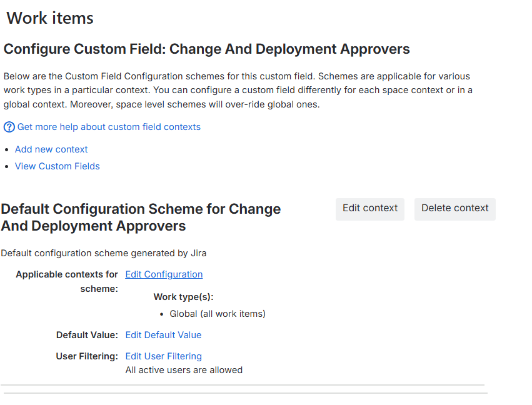Screen dimensions: 532x405
Task: Go to "View Custom Fields"
Action: pos(58,166)
